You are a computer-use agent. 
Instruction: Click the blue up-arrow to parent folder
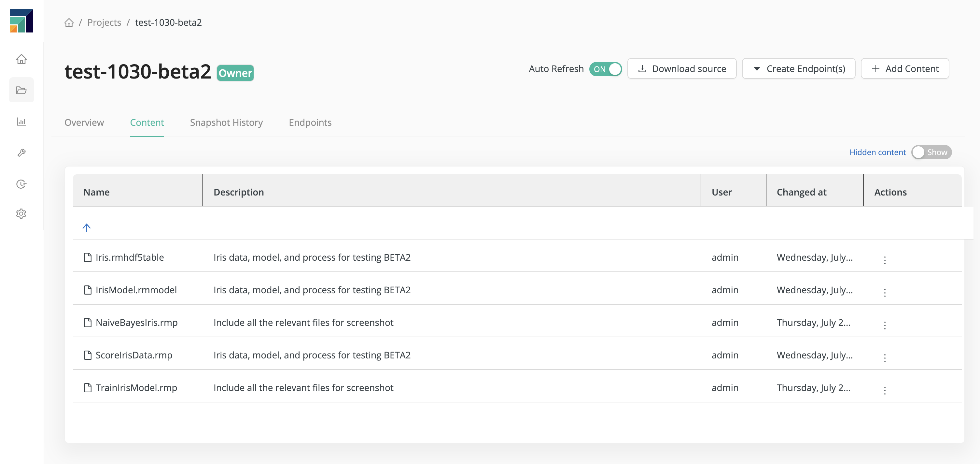pos(87,228)
